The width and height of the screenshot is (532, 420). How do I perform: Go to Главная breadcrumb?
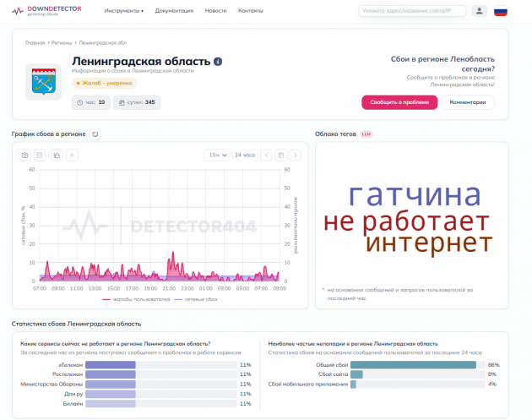[35, 43]
